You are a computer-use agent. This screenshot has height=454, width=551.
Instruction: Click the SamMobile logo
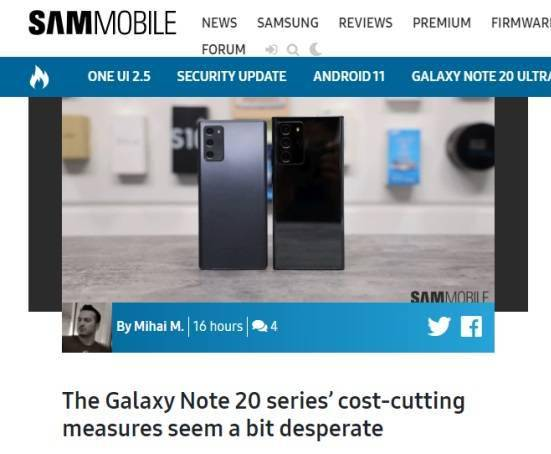[102, 23]
